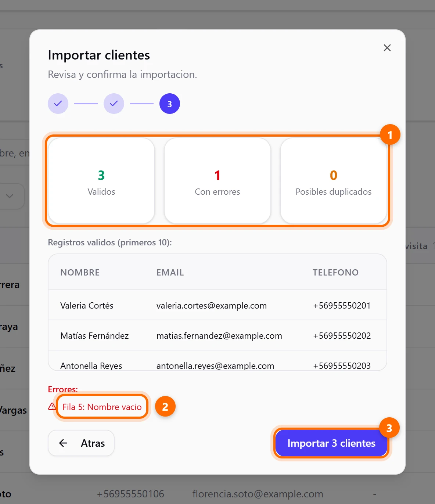The image size is (435, 504).
Task: Click the second completed step checkmark
Action: pos(114,104)
